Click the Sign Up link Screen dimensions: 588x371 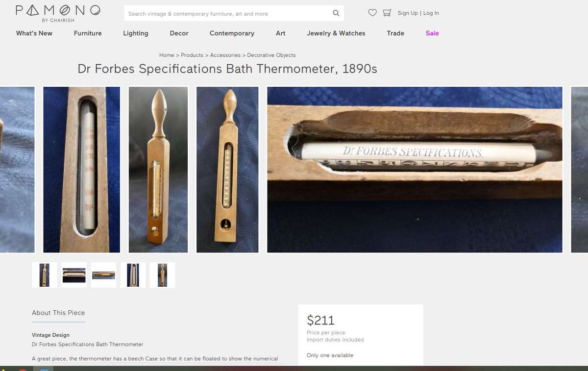point(408,13)
